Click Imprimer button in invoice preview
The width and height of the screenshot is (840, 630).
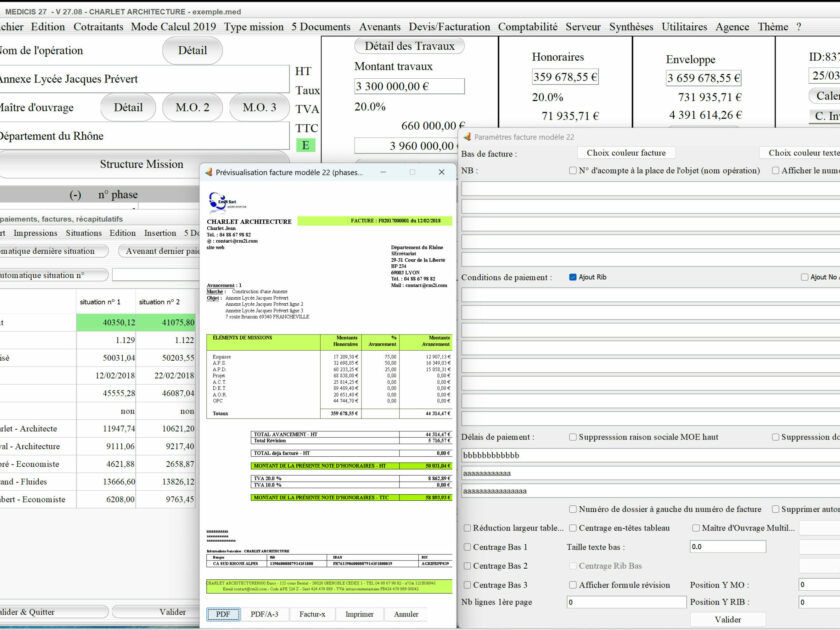359,614
